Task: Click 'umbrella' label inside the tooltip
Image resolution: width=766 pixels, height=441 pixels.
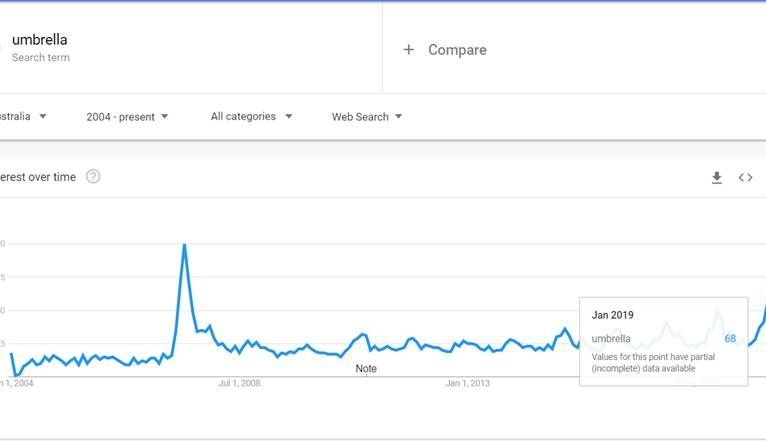Action: 611,339
